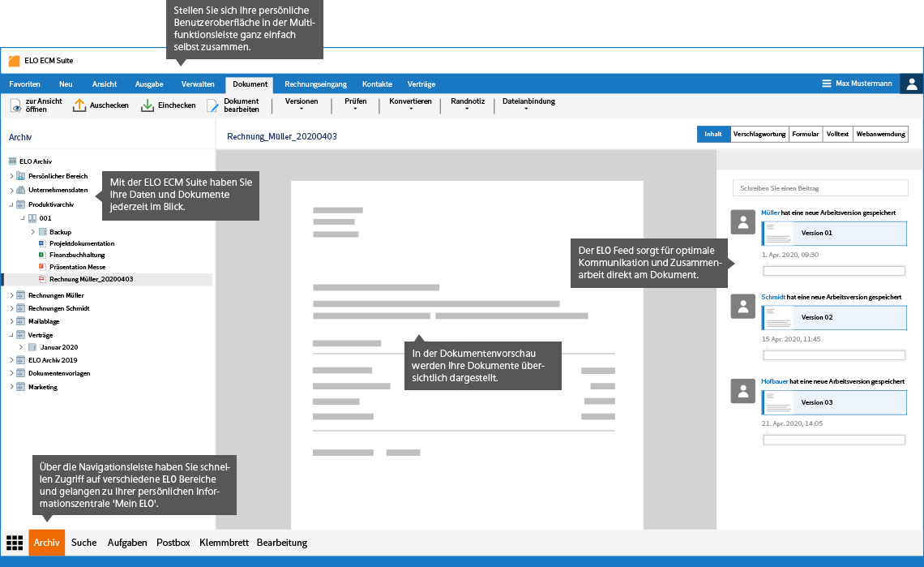Expand the Rechnungen Müller node
This screenshot has height=567, width=924.
pos(11,295)
